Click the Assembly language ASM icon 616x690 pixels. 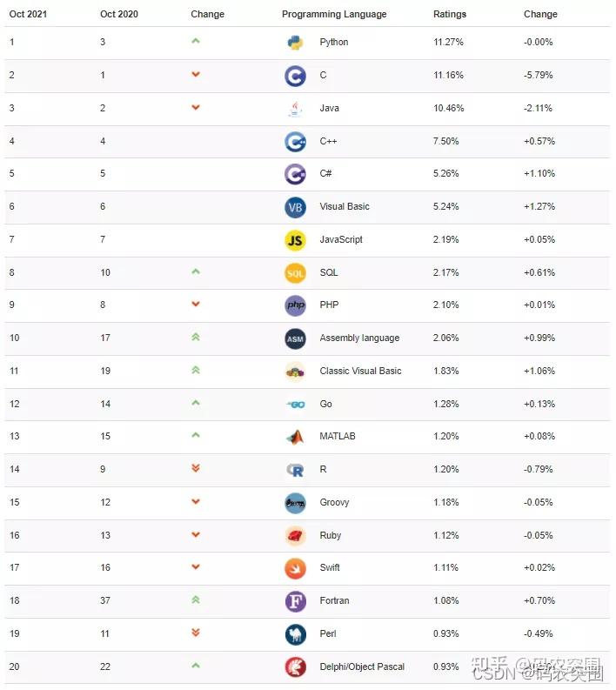coord(295,338)
